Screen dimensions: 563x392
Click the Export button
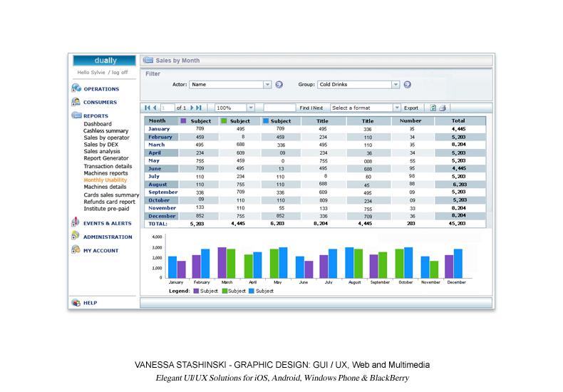pyautogui.click(x=411, y=108)
